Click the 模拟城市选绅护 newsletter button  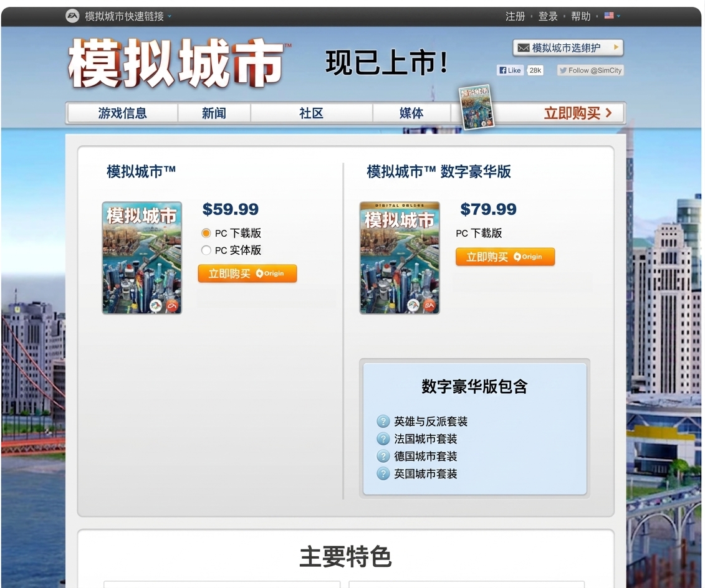tap(568, 47)
